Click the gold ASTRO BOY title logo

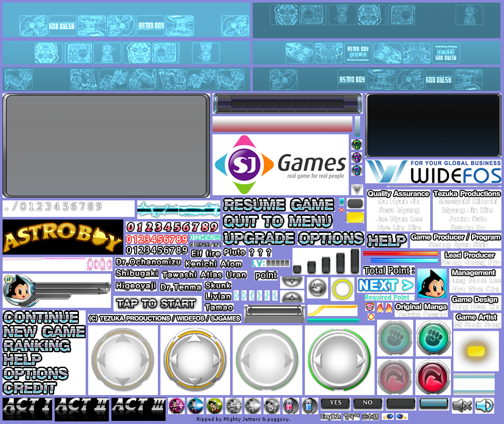63,237
